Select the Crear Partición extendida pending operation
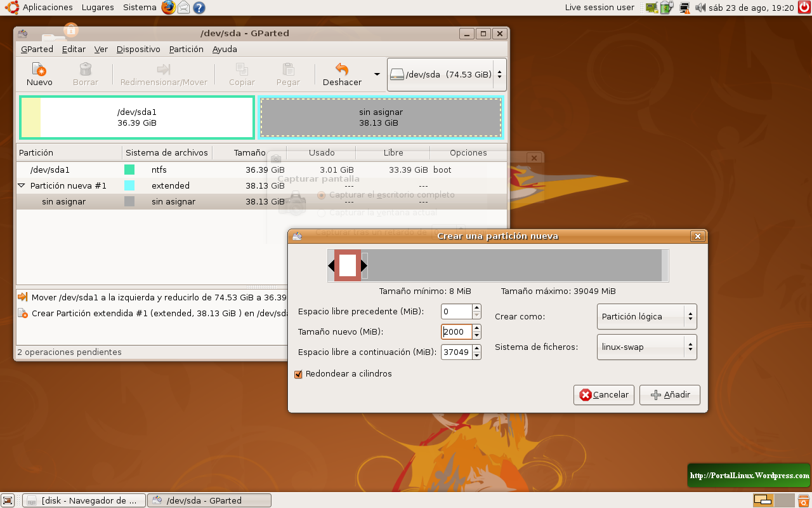Viewport: 812px width, 508px height. click(x=152, y=313)
